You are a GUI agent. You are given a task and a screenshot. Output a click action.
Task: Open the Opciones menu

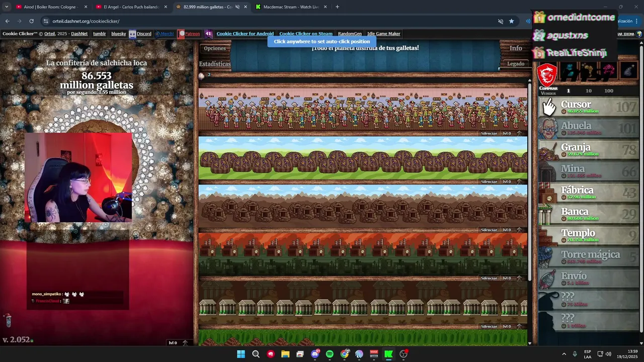[x=215, y=48]
